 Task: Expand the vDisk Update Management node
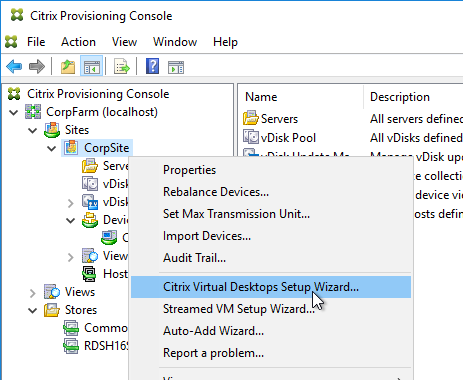[x=71, y=203]
